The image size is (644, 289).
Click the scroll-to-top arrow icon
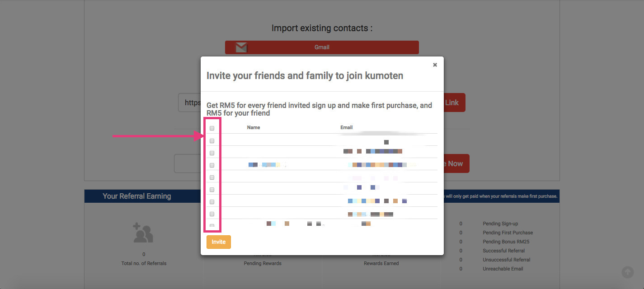[627, 272]
